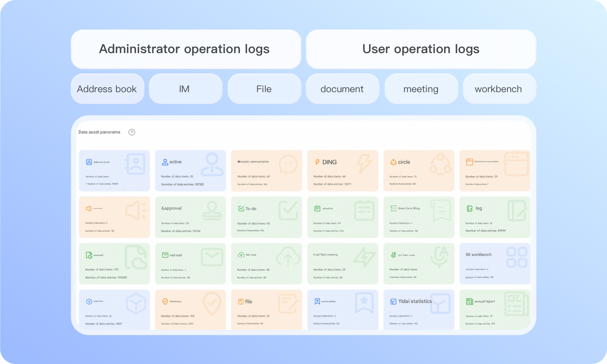Viewport: 607px width, 364px height.
Task: Open the Instant communication data card
Action: [x=266, y=171]
